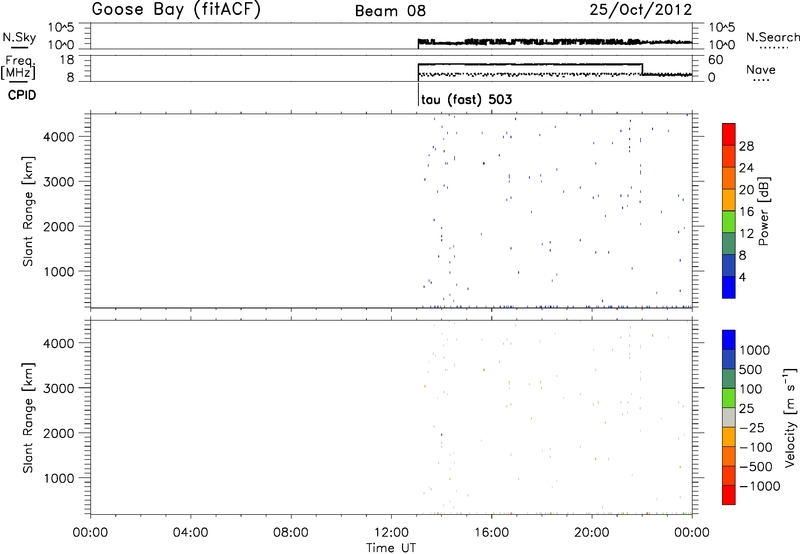Click Velocity colorbar green segment between 25 and 100
This screenshot has height=554, width=800.
(x=729, y=398)
